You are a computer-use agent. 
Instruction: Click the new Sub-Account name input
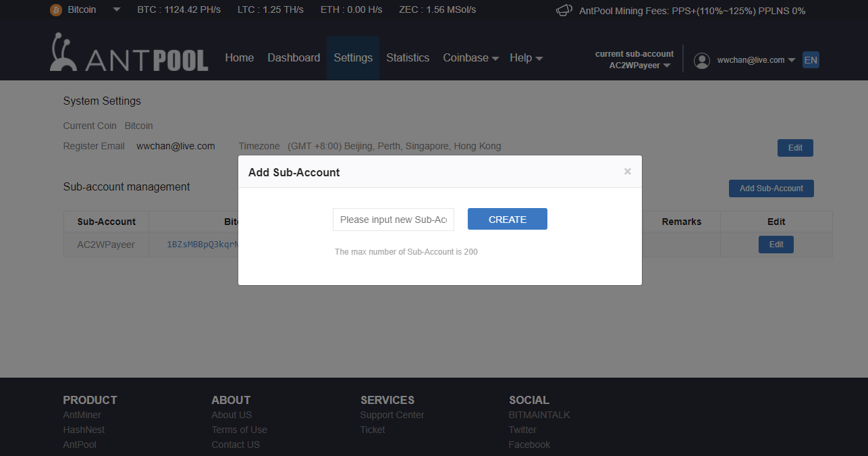pos(394,220)
